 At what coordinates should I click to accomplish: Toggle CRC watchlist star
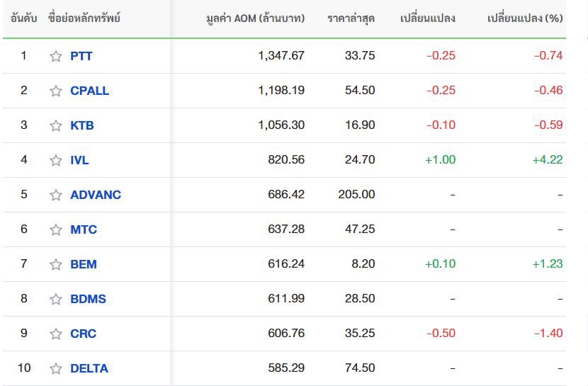pyautogui.click(x=56, y=334)
